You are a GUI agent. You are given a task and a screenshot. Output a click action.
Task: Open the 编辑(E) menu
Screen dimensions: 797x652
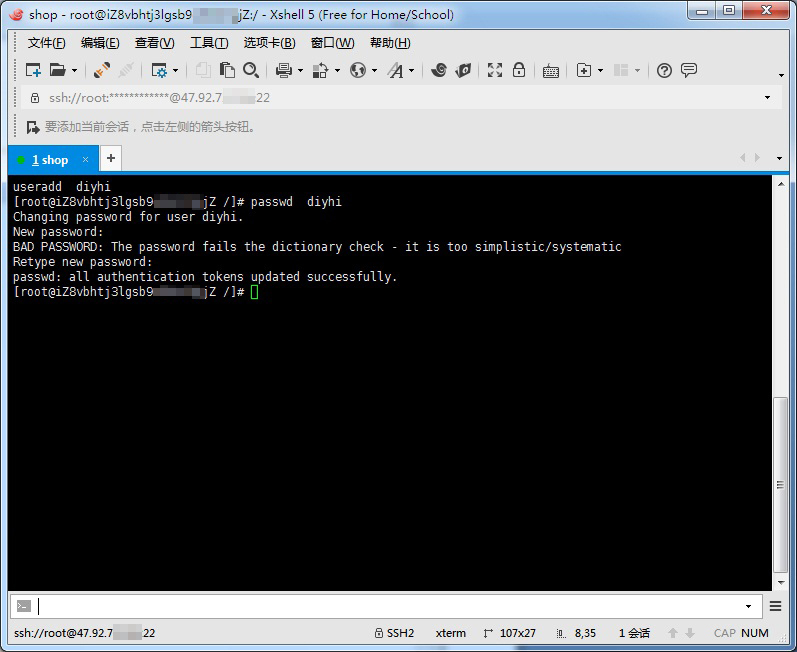(x=100, y=43)
